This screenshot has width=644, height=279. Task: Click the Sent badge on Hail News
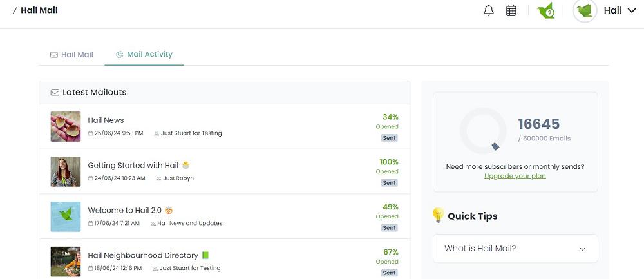[390, 138]
